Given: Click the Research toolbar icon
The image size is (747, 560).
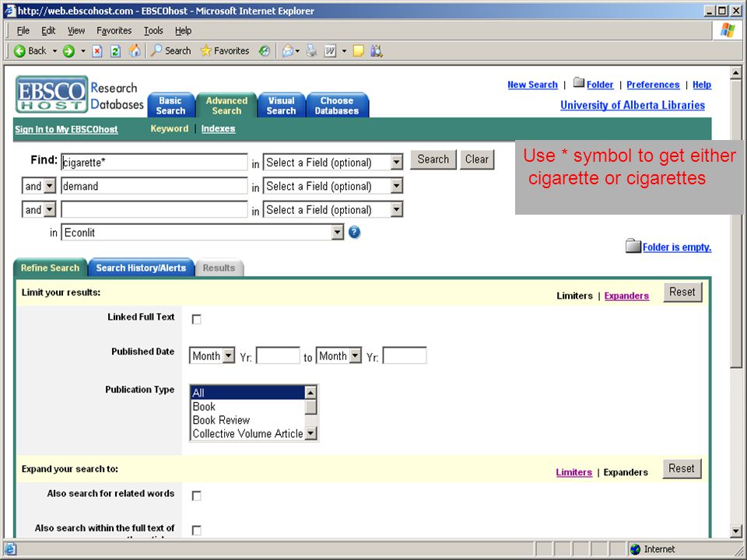Looking at the screenshot, I should [377, 51].
